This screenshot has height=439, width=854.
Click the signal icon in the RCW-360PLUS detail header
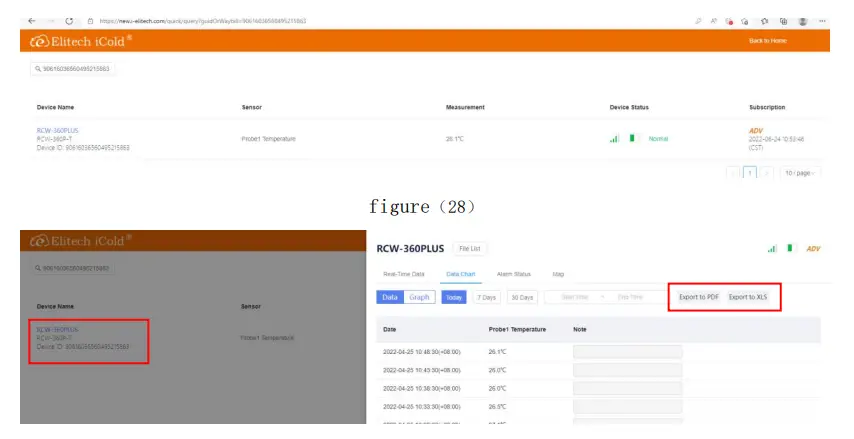coord(772,248)
